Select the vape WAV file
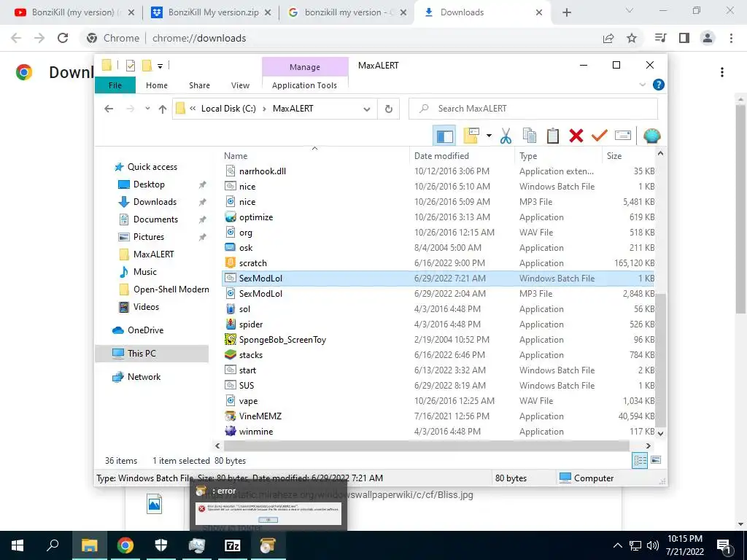 (248, 401)
